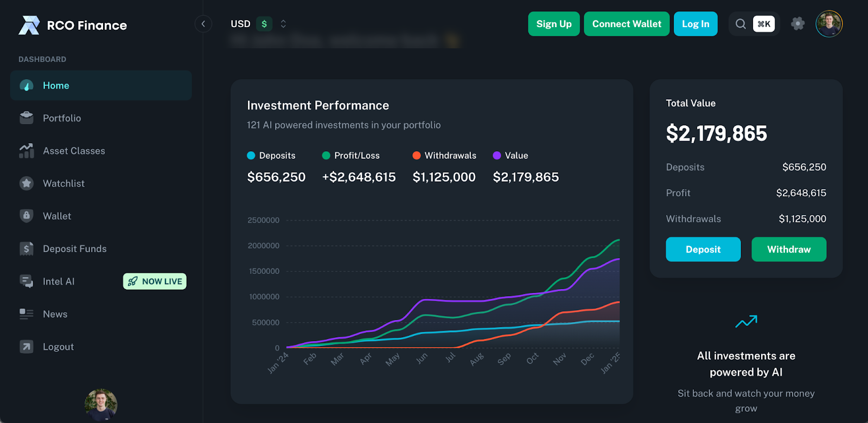Click the Logout arrow icon
This screenshot has height=423, width=868.
[26, 347]
